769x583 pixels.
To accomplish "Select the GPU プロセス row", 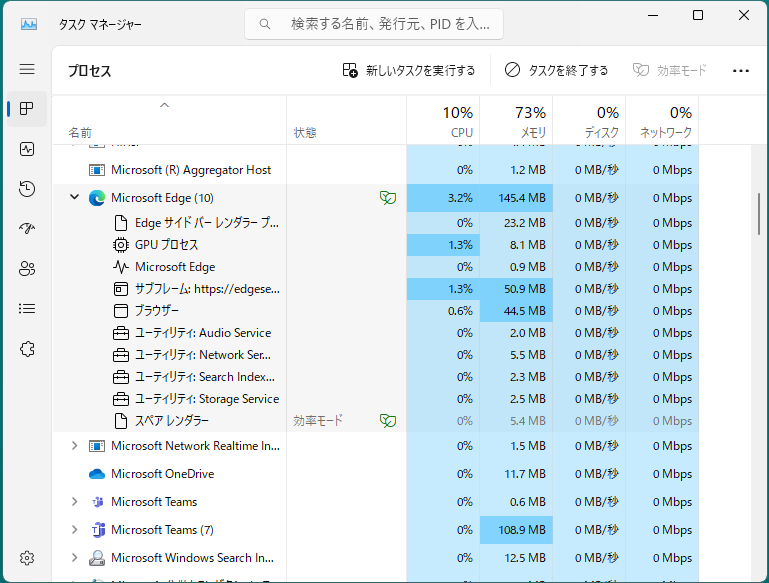I will (x=376, y=245).
